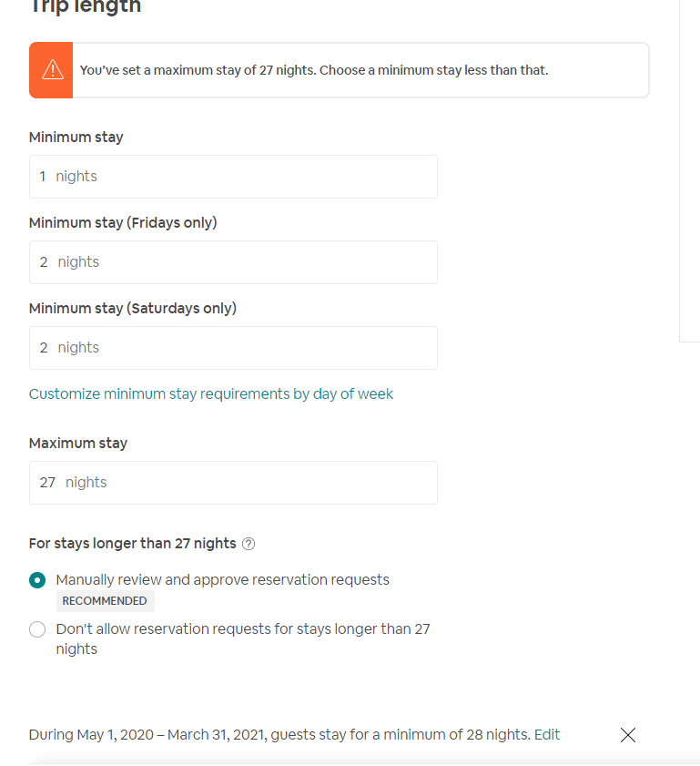Focus the Maximum stay nights field
Screen dimensions: 700x766
233,483
